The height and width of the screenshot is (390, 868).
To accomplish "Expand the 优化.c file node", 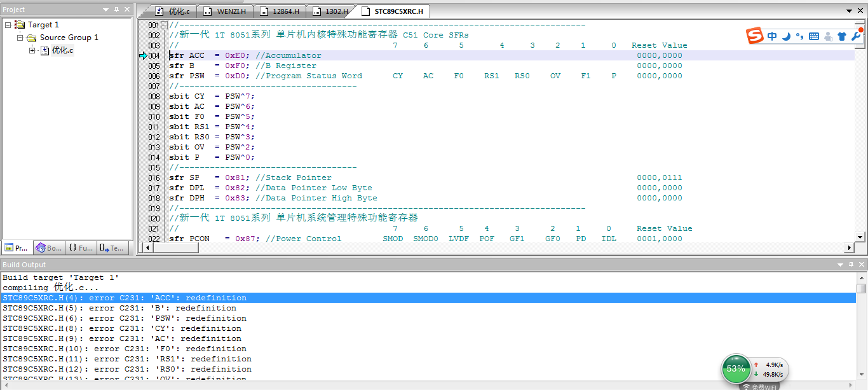I will pyautogui.click(x=32, y=50).
